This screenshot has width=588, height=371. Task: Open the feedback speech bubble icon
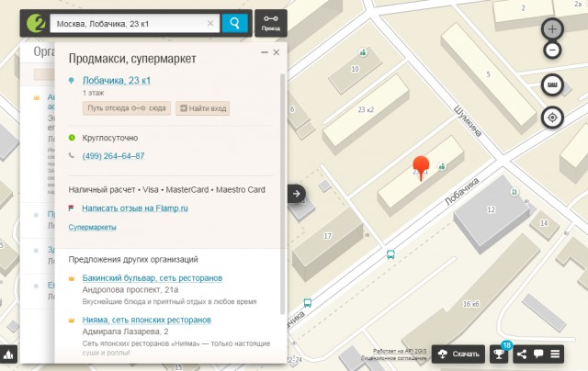tap(538, 354)
